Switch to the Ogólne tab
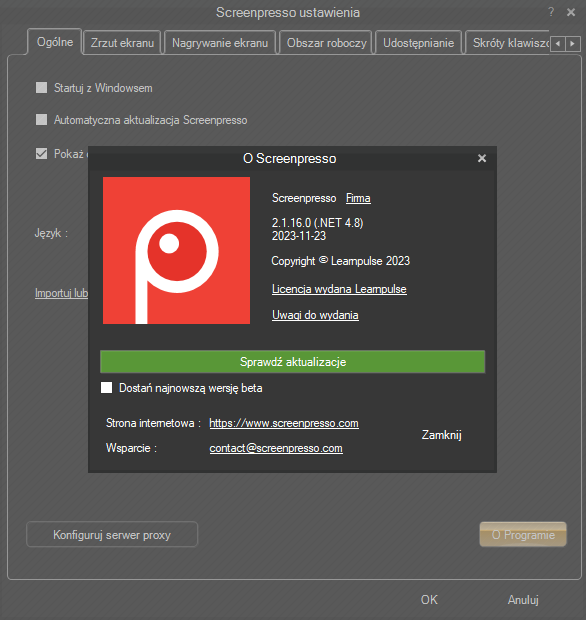This screenshot has width=586, height=620. (x=55, y=42)
